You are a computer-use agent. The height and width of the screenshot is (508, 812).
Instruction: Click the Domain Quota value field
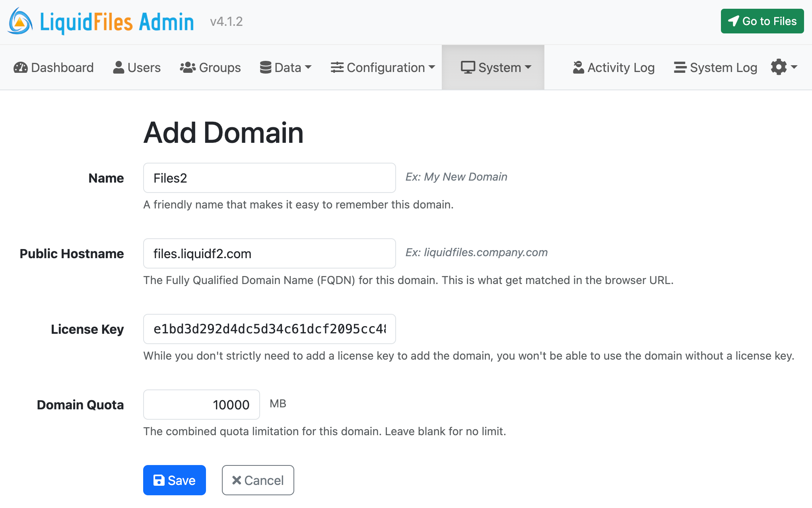pyautogui.click(x=201, y=404)
